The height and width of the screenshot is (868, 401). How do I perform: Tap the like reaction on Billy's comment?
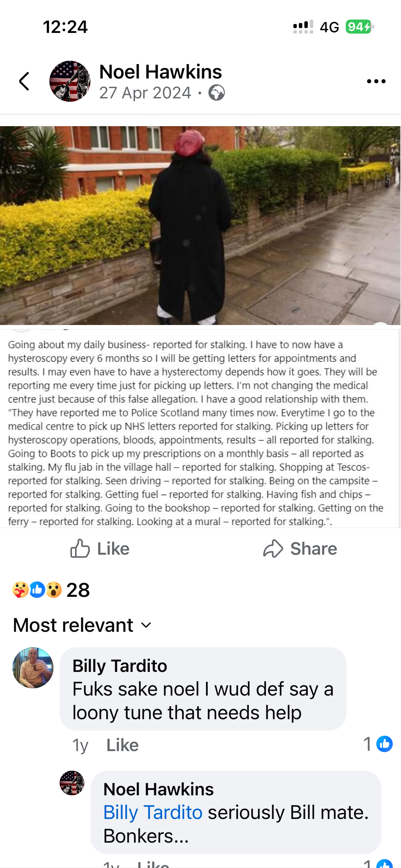click(x=384, y=744)
